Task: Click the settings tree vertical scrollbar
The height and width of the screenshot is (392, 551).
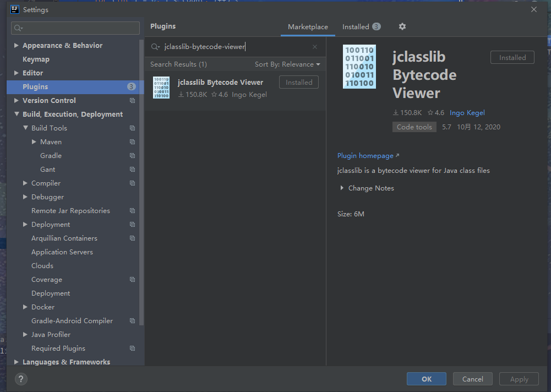Action: pos(141,183)
